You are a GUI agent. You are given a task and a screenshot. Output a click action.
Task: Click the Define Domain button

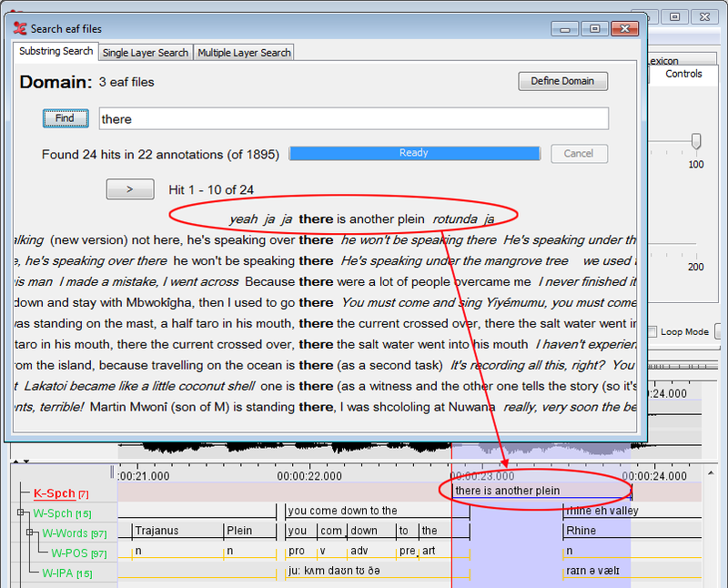click(x=562, y=81)
